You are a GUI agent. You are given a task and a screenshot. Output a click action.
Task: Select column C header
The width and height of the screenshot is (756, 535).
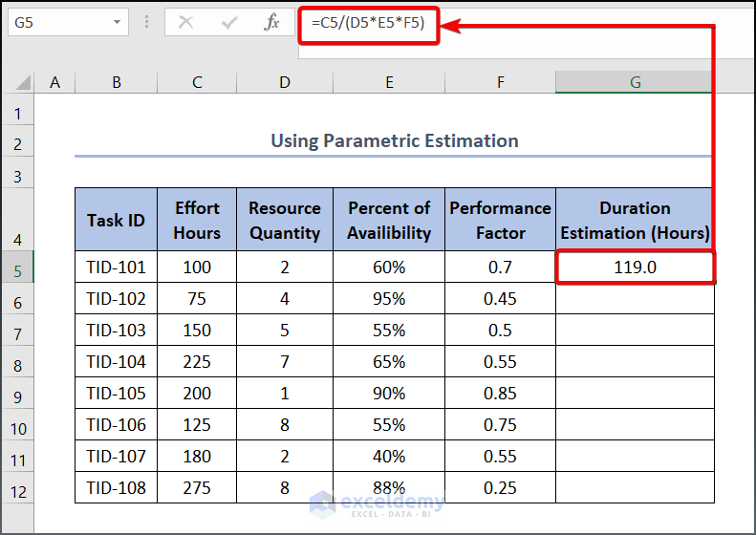pyautogui.click(x=197, y=83)
